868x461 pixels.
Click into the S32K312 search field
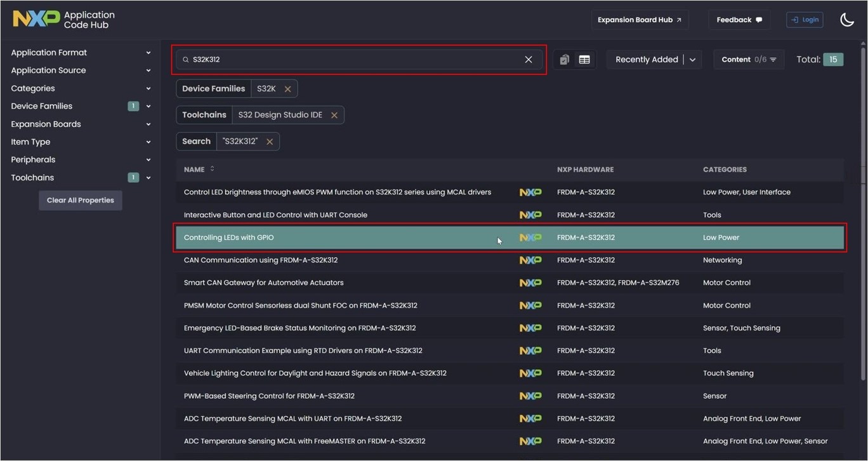point(352,60)
